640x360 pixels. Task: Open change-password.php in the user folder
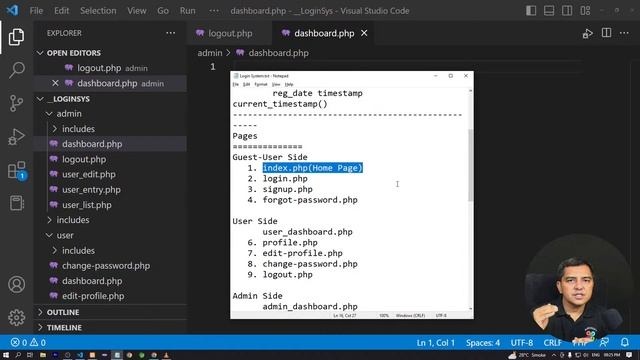click(106, 266)
